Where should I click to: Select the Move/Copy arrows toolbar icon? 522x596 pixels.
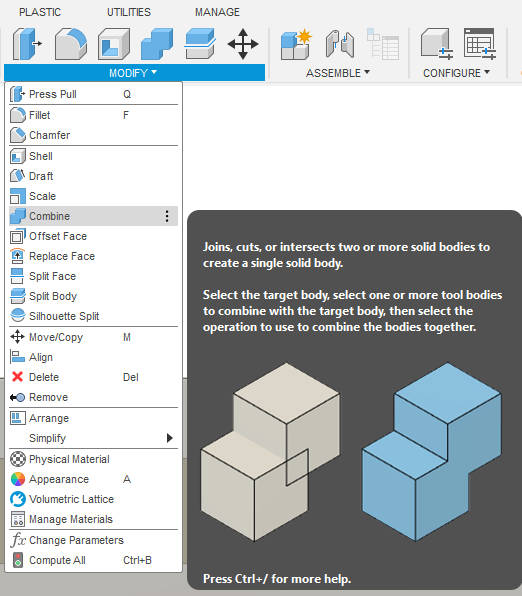click(x=243, y=44)
